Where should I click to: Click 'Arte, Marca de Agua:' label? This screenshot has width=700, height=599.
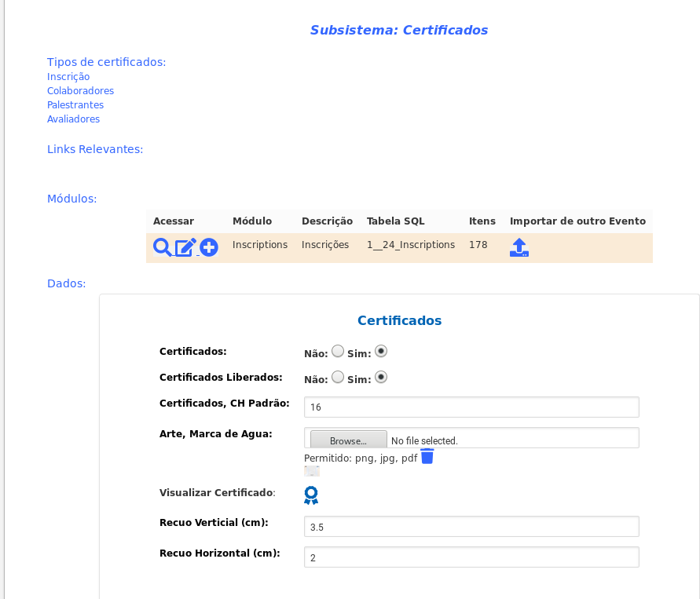pyautogui.click(x=215, y=434)
